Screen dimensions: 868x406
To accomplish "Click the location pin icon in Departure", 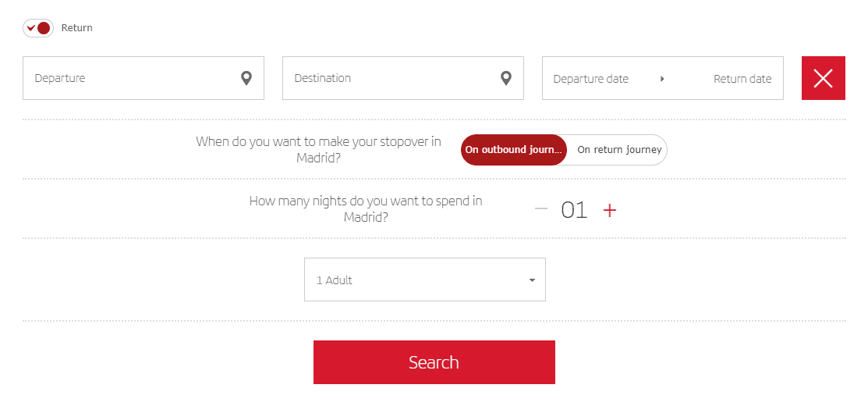I will tap(246, 78).
